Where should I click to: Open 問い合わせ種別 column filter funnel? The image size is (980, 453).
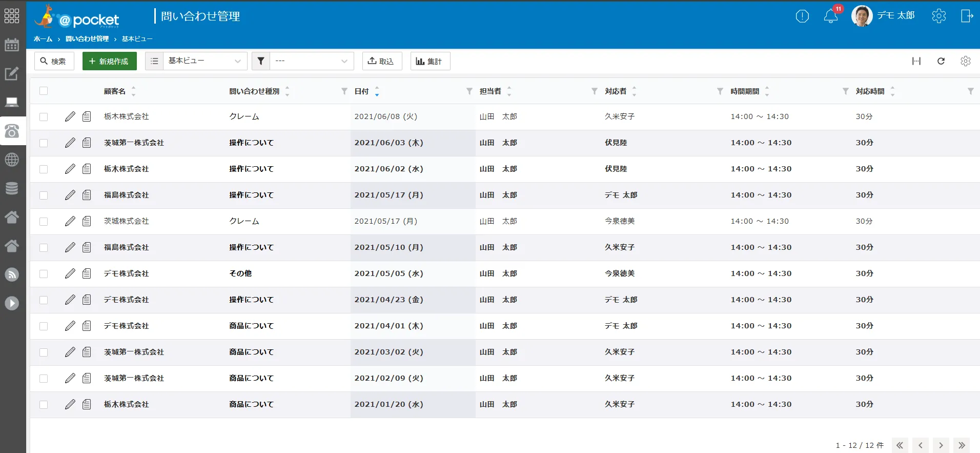coord(344,91)
